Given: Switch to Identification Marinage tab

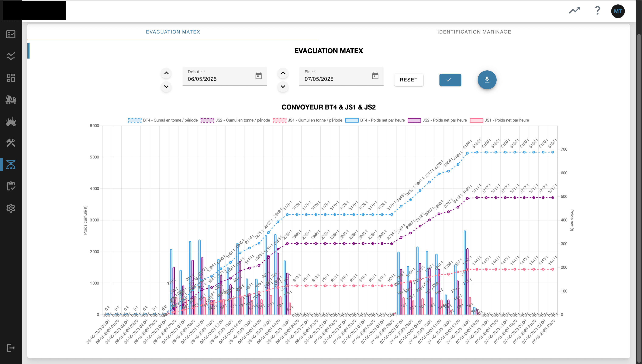Looking at the screenshot, I should [474, 32].
